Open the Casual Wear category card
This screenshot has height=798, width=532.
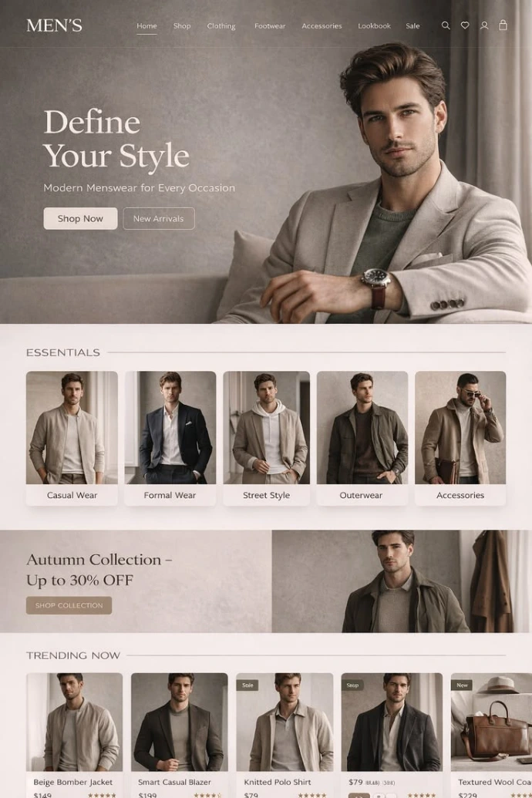pos(72,438)
